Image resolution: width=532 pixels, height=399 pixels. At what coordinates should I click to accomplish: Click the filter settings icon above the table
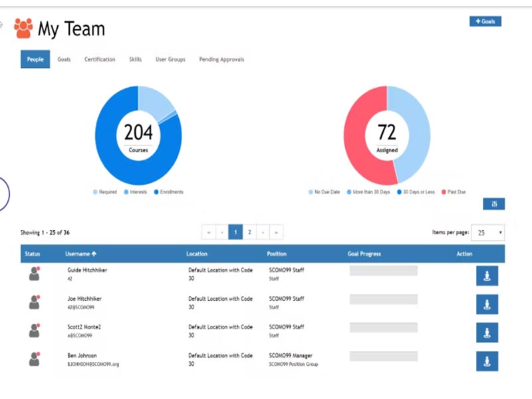(493, 204)
